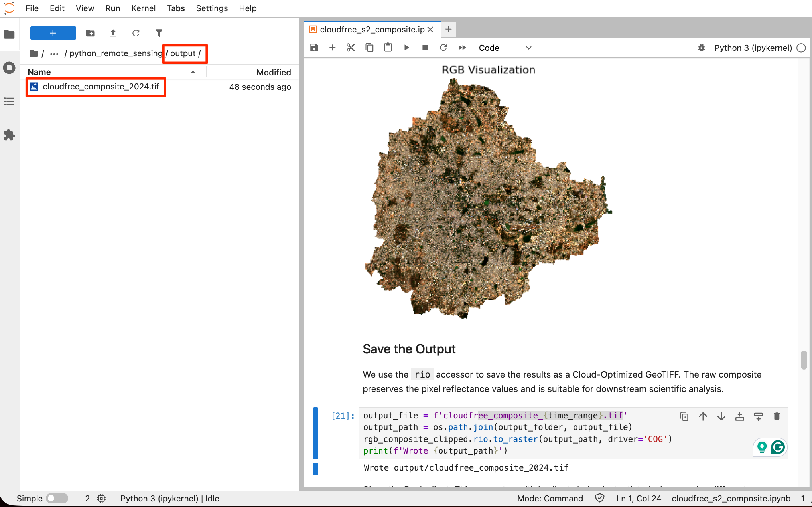Open Table of Contents sidebar panel
Image resolution: width=812 pixels, height=507 pixels.
tap(9, 101)
